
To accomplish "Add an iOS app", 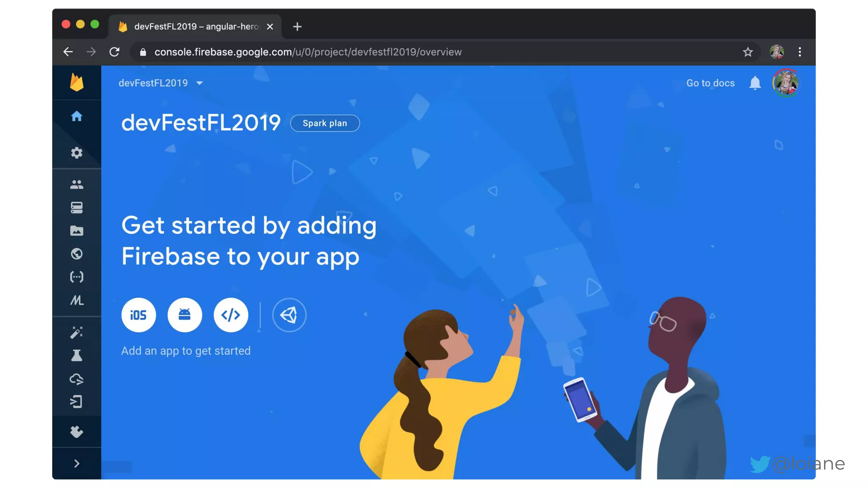I will click(x=139, y=315).
